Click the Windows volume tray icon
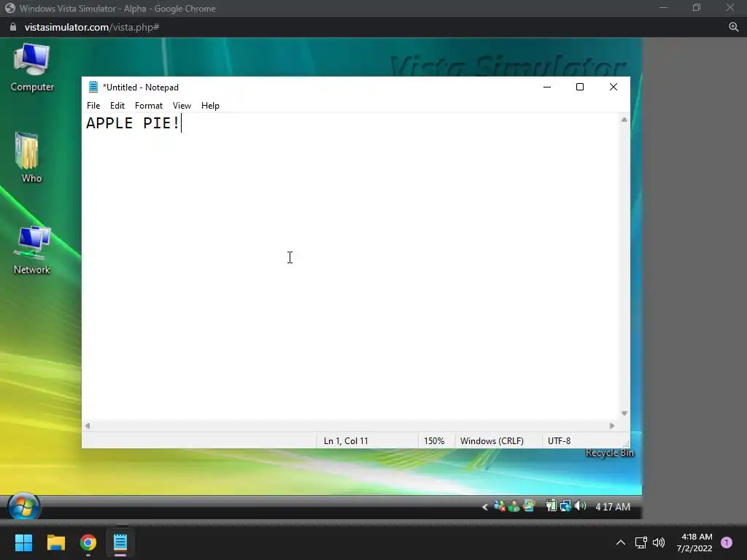Image resolution: width=747 pixels, height=560 pixels. click(659, 542)
